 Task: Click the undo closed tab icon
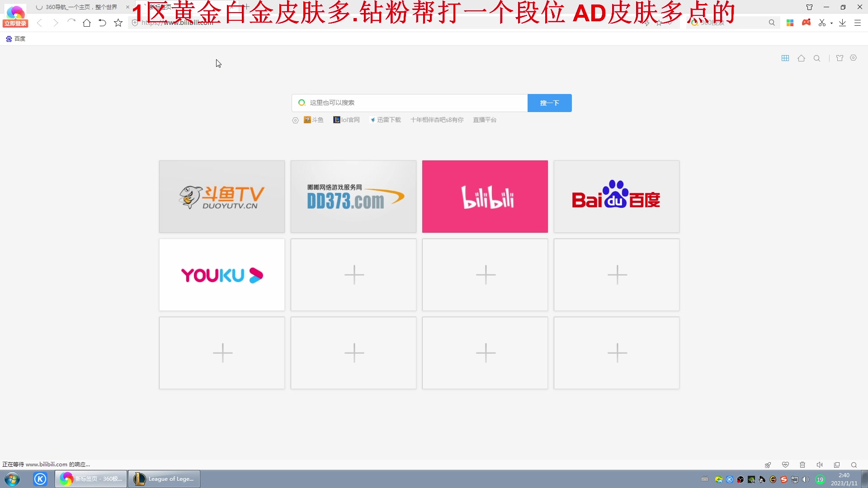(x=102, y=23)
